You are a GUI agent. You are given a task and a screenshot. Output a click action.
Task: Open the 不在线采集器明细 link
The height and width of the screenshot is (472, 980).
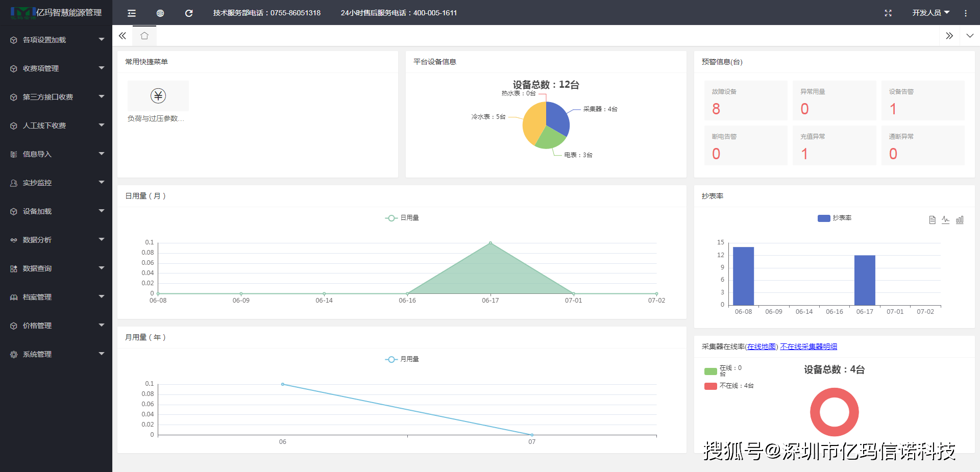808,347
